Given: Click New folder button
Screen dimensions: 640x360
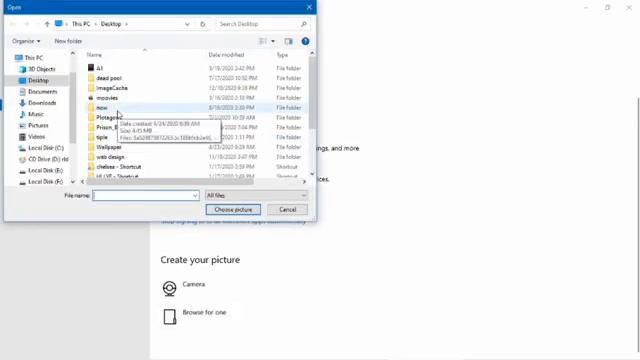Looking at the screenshot, I should tap(68, 41).
